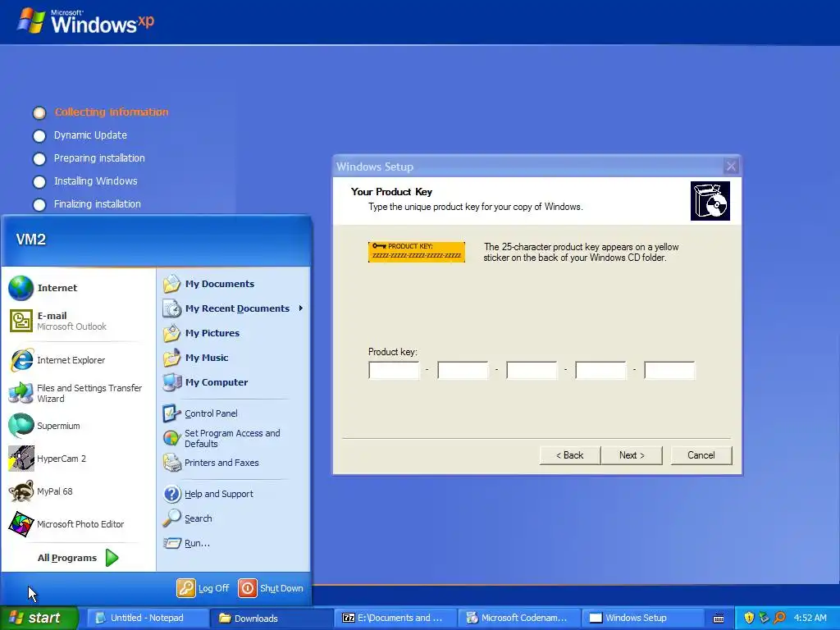The height and width of the screenshot is (630, 840).
Task: Launch MyPal 68
Action: coord(78,491)
